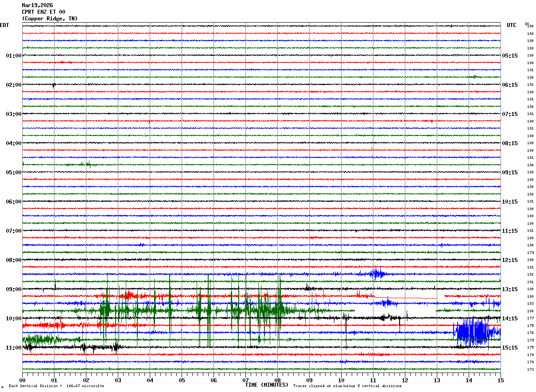The height and width of the screenshot is (392, 536).
Task: Click the blue event near minute 11 on the 08:30 trace
Action: 377,274
